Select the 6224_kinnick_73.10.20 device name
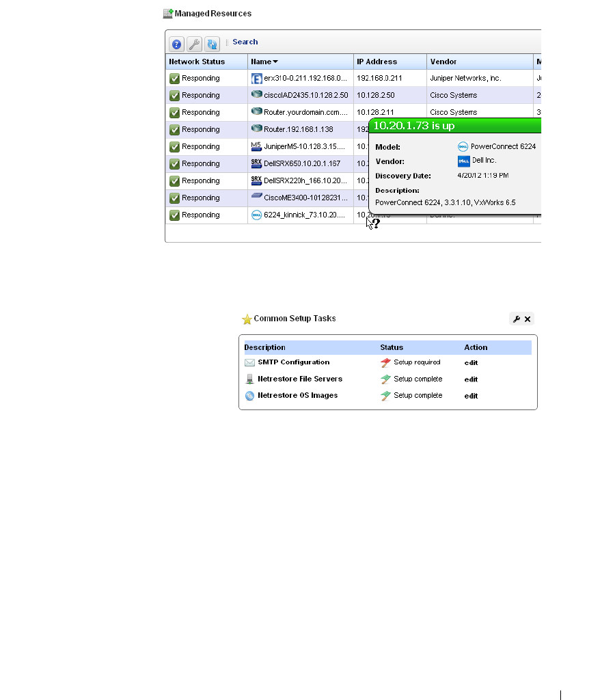The height and width of the screenshot is (700, 615). (x=304, y=215)
